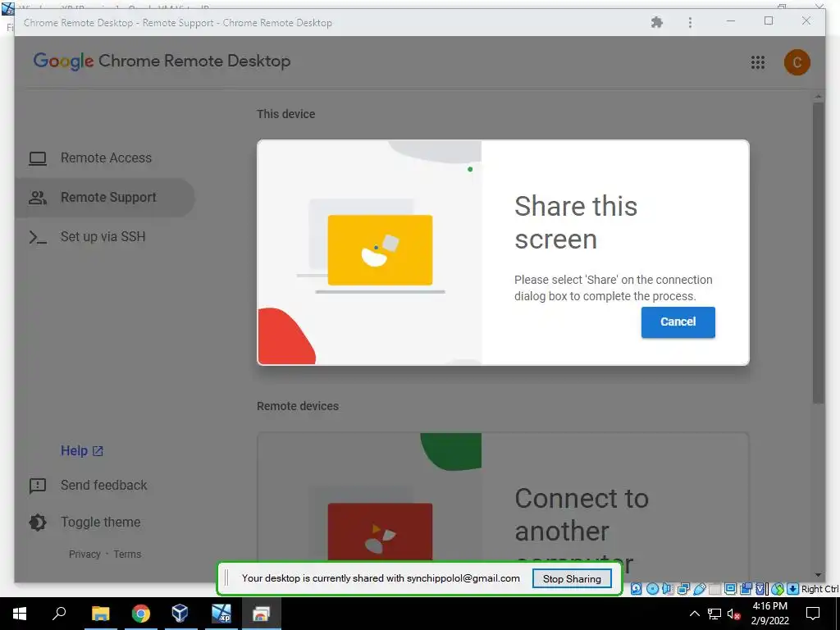Cancel the Share this screen request
The image size is (840, 630).
(678, 322)
